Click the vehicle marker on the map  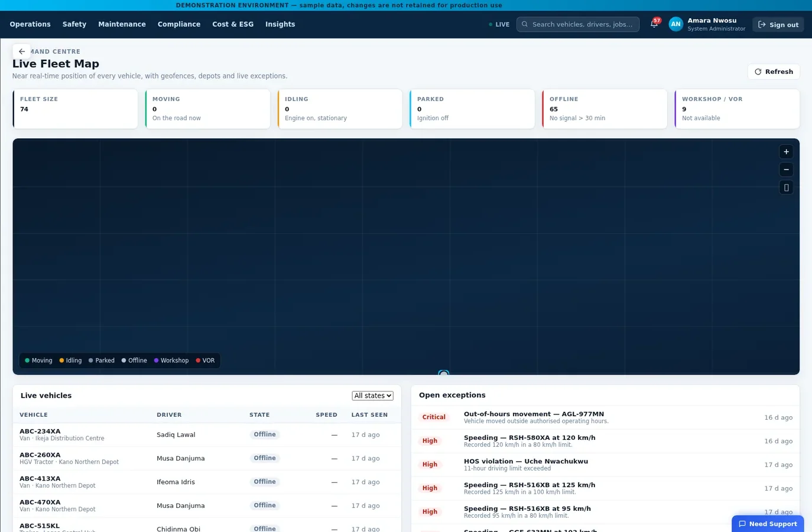444,373
